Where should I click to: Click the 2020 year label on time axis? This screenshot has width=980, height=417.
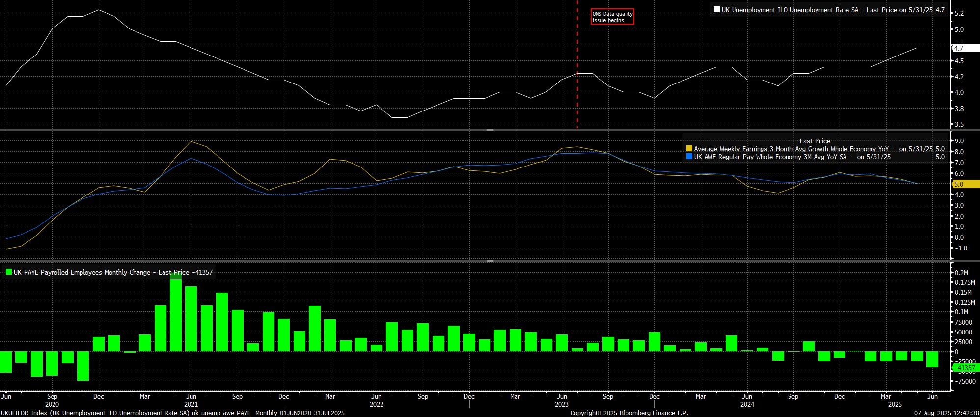coord(52,404)
